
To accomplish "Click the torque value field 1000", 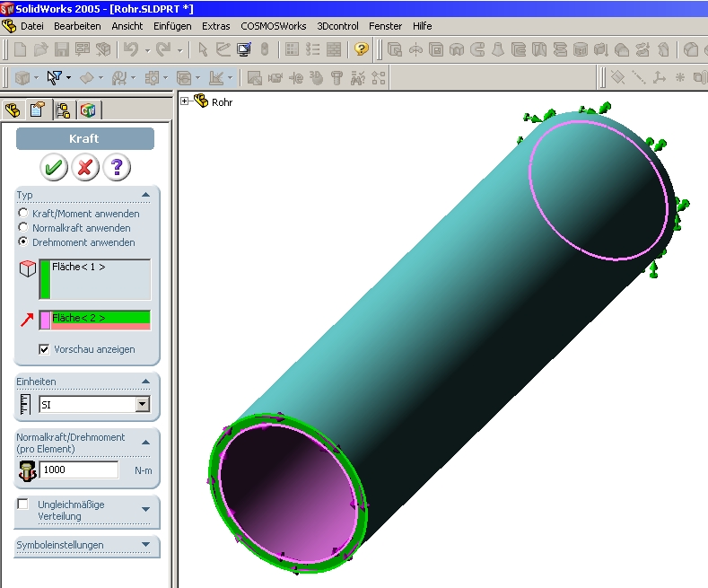I will (x=79, y=470).
